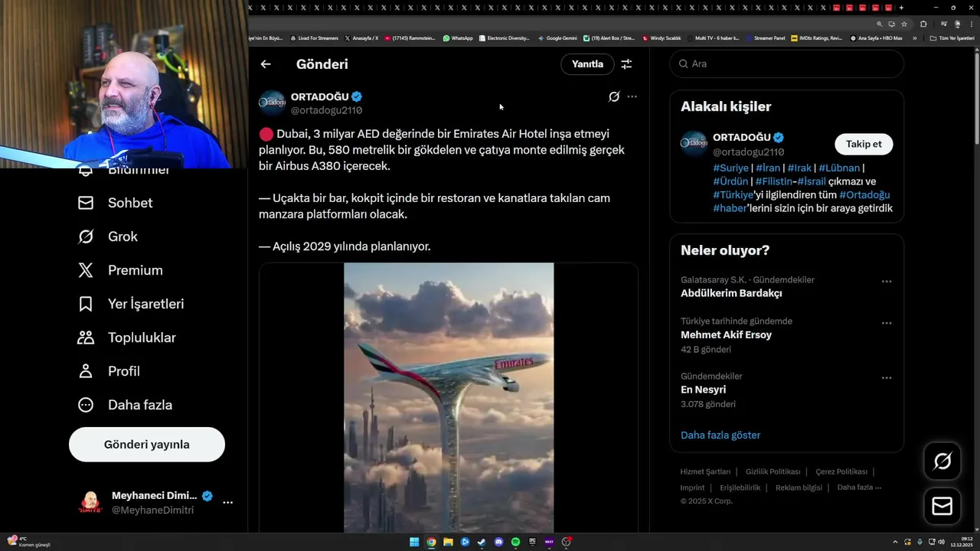
Task: Open Hizmet Şartları footer link
Action: pyautogui.click(x=705, y=471)
